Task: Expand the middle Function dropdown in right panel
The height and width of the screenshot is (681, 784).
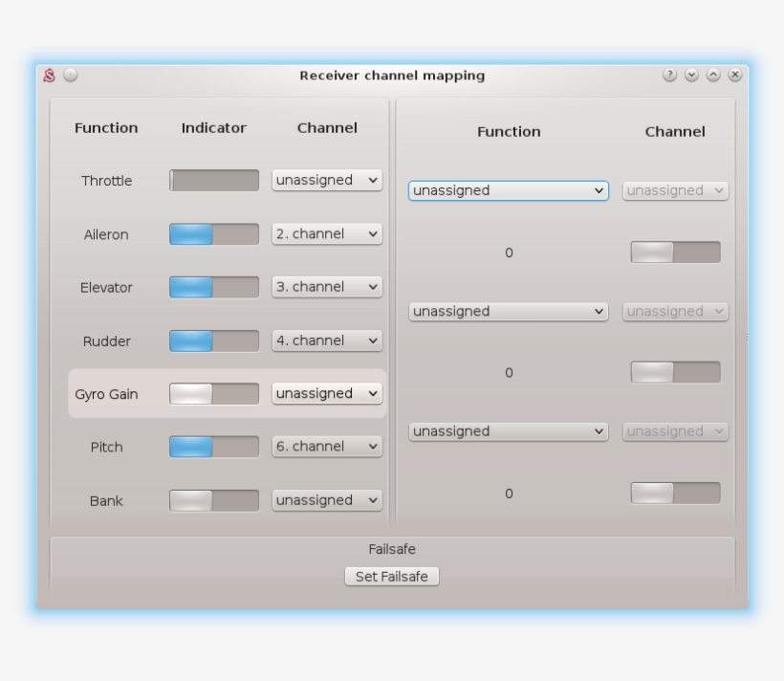Action: click(x=509, y=312)
